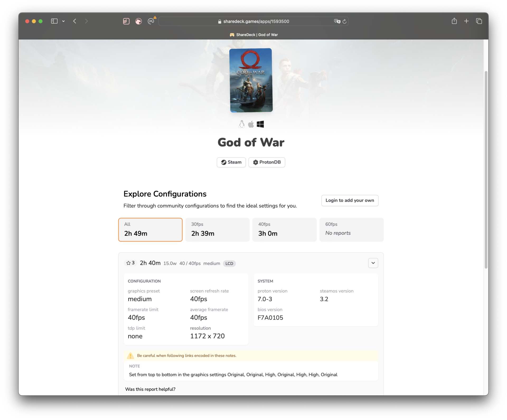Collapse the report with the chevron button

click(x=373, y=263)
